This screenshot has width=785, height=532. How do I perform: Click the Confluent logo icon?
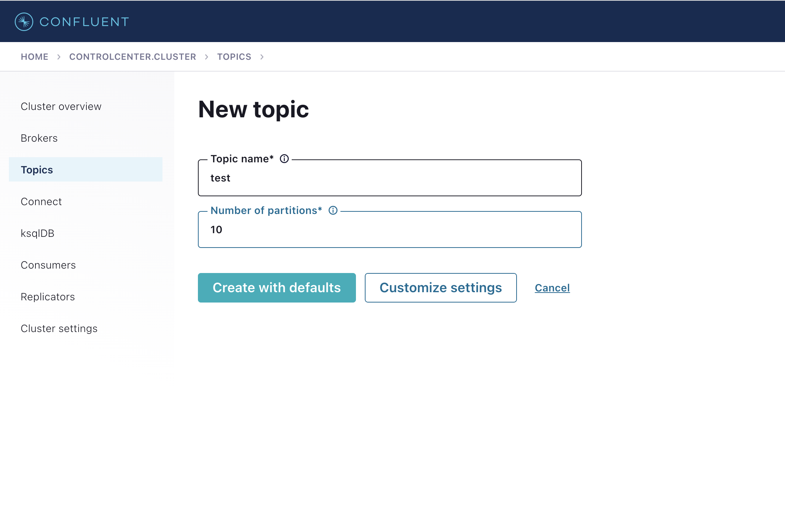tap(24, 22)
